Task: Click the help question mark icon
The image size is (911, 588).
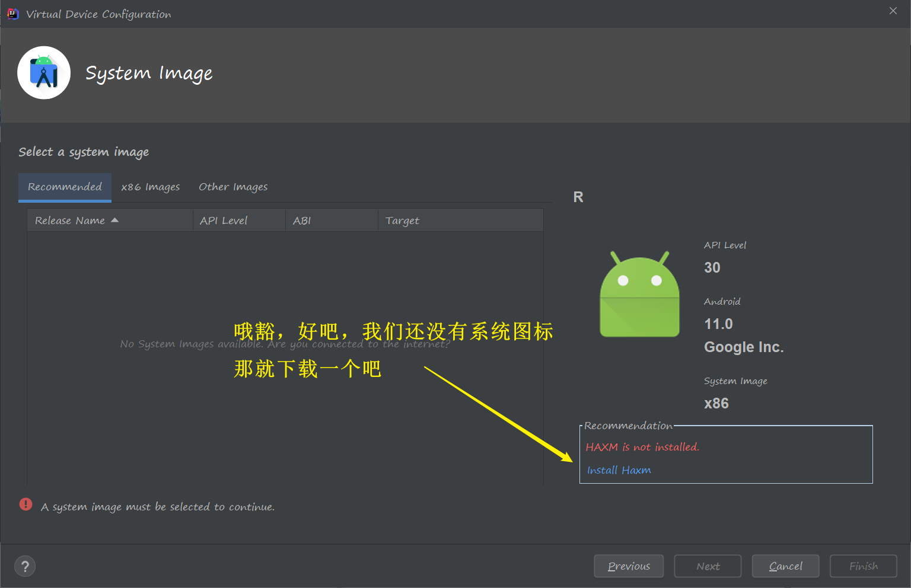Action: pyautogui.click(x=25, y=566)
